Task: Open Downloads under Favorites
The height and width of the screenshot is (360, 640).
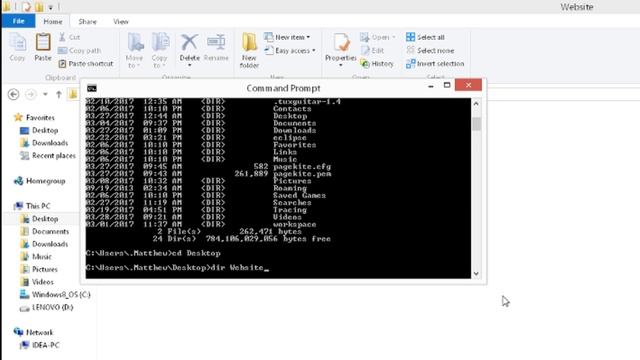Action: pos(44,143)
